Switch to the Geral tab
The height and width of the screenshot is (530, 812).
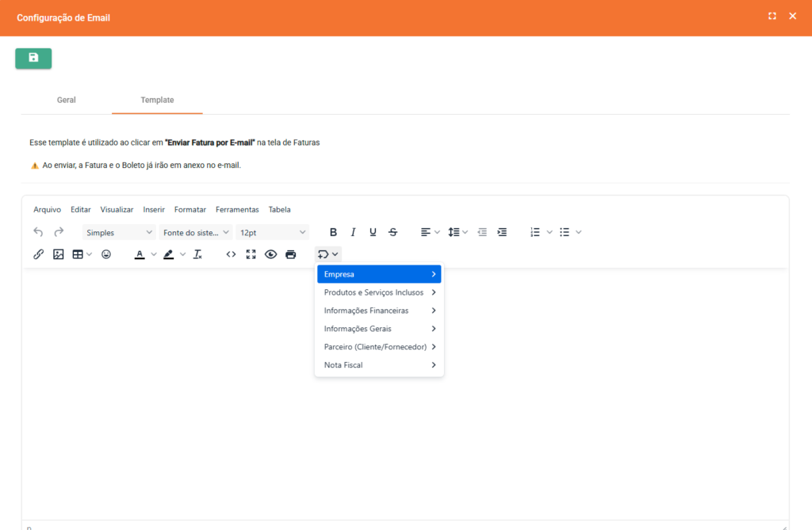click(67, 100)
